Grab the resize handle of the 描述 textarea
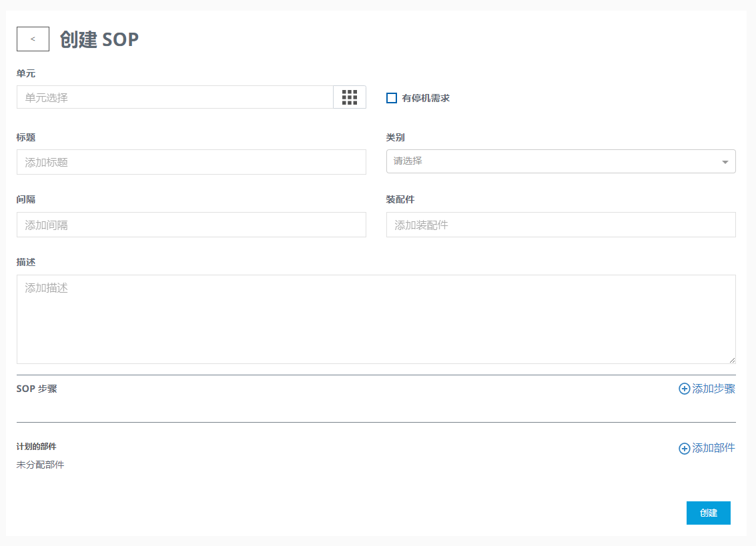 click(732, 360)
